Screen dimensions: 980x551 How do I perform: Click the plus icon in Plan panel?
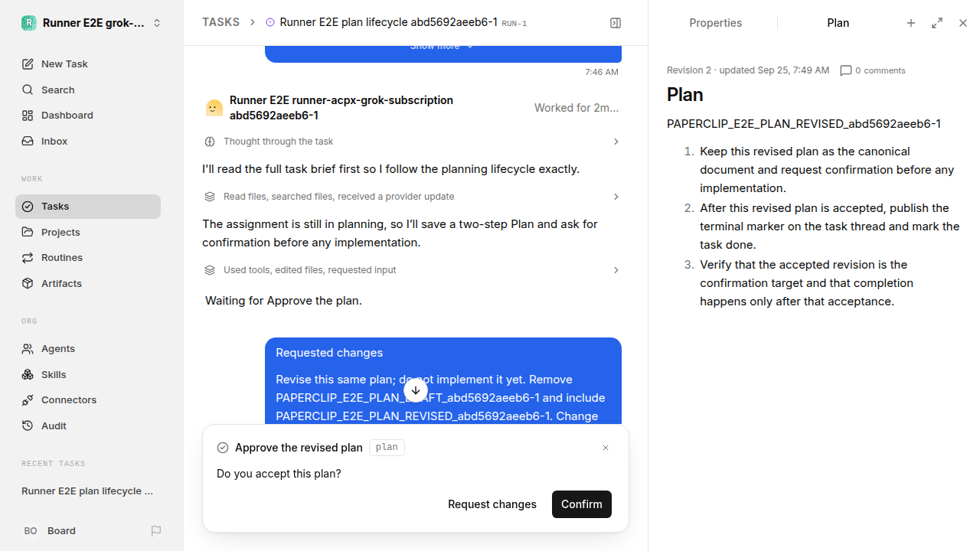(911, 23)
